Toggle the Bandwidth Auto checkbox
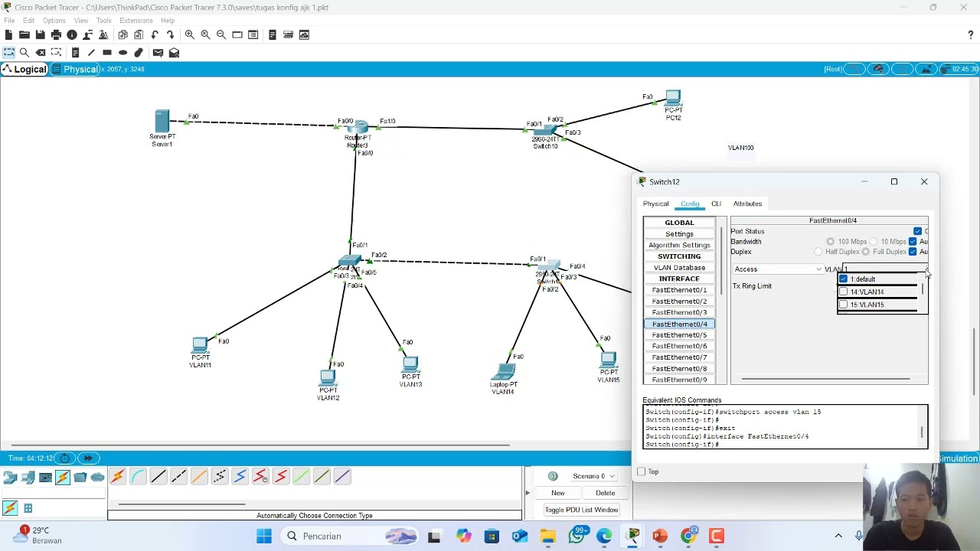This screenshot has width=980, height=551. 913,242
